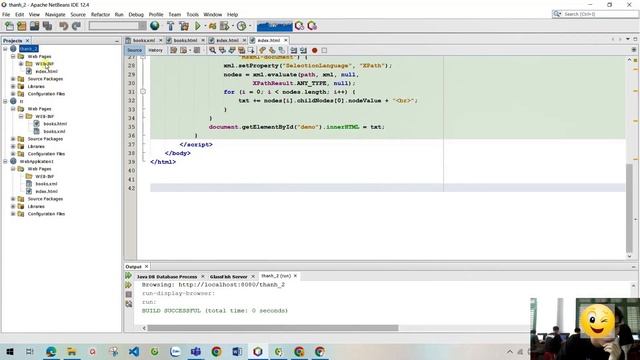
Task: Open GlassFish Server output tab
Action: point(229,276)
